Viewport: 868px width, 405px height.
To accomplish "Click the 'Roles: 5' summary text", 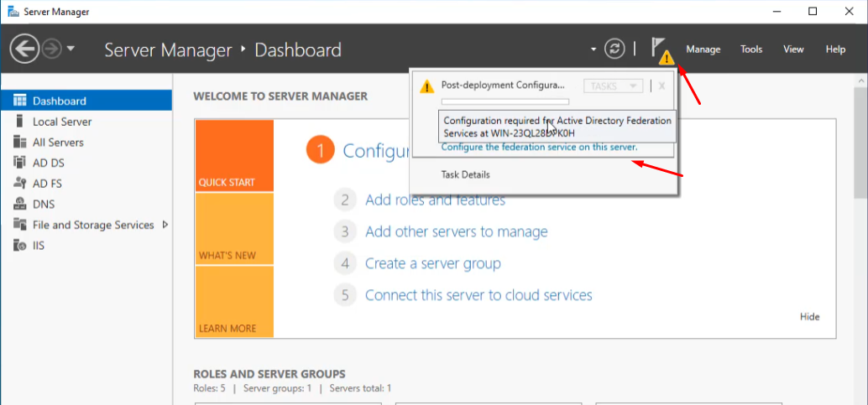I will click(x=209, y=388).
